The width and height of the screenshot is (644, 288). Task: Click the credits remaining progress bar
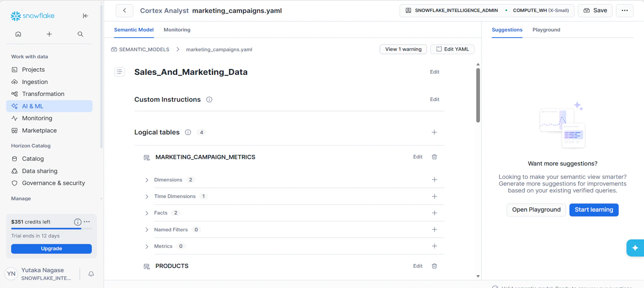click(x=51, y=229)
